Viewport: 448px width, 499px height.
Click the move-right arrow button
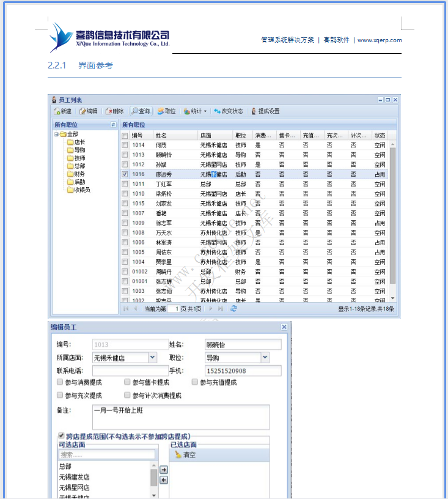164,470
